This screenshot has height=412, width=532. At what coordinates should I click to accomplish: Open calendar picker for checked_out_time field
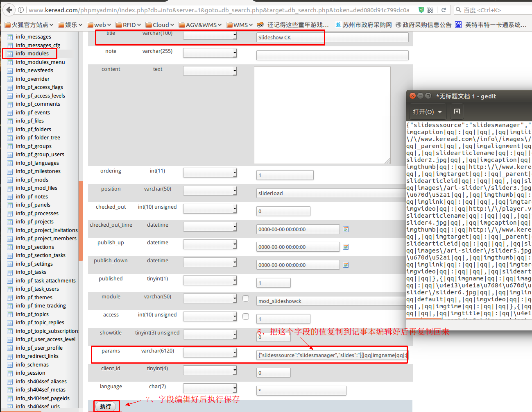click(x=346, y=229)
